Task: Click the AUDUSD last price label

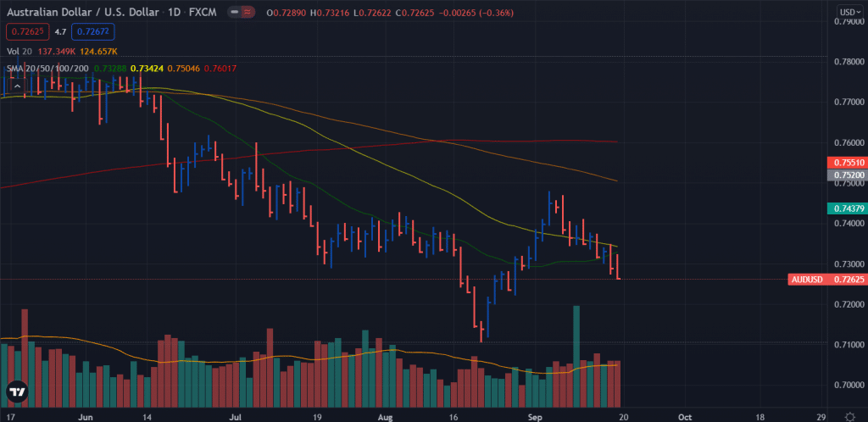Action: click(x=827, y=280)
